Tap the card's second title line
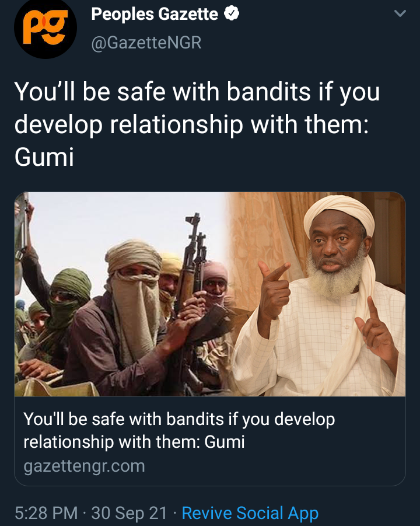Viewport: 420px width, 526px height. pos(134,442)
